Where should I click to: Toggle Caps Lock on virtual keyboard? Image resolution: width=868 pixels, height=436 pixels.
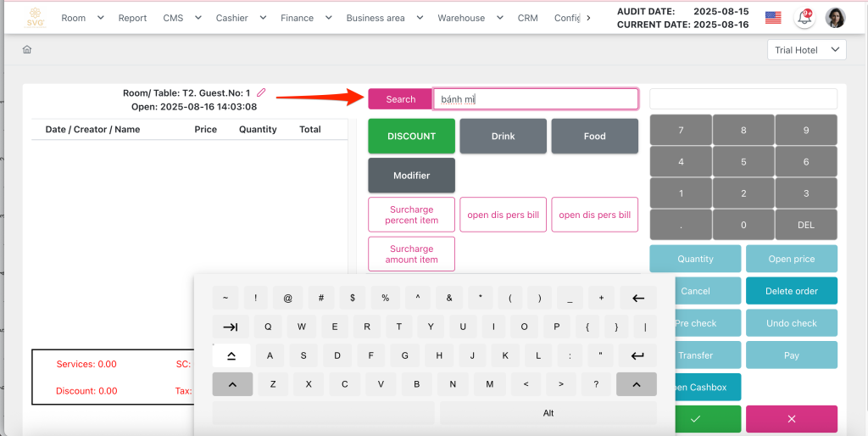pos(231,355)
